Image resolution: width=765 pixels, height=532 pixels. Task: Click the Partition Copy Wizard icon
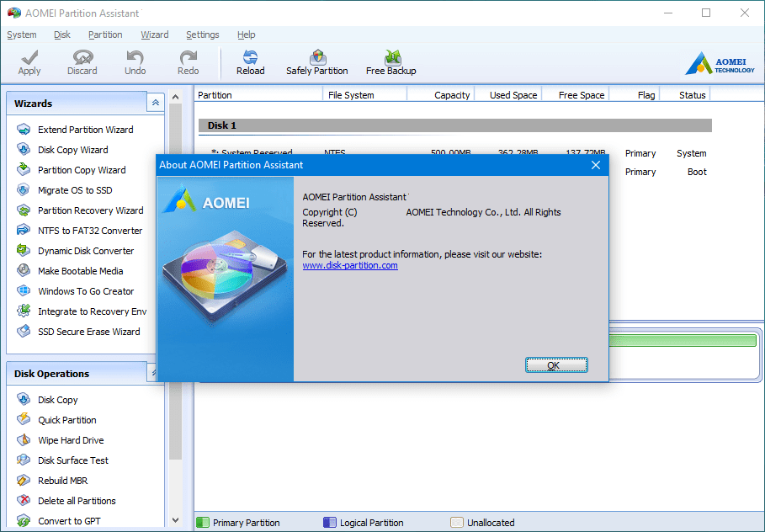[x=24, y=169]
